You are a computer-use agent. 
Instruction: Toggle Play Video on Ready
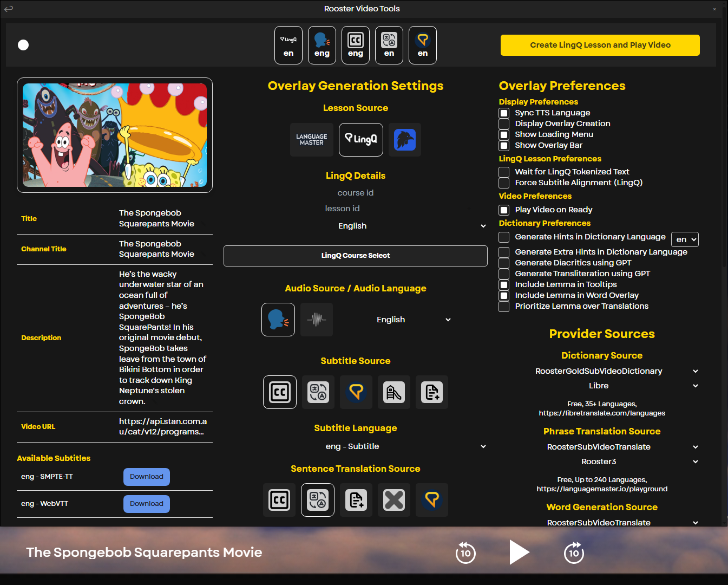click(x=504, y=210)
